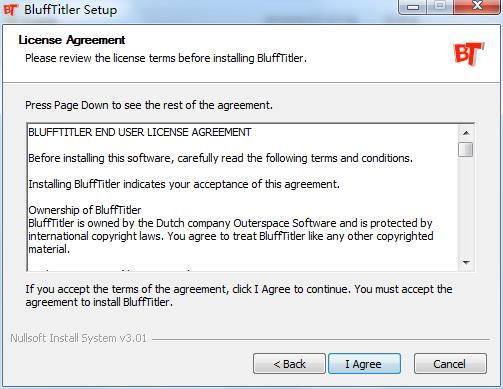Close the BluffTitler Setup window

point(477,7)
